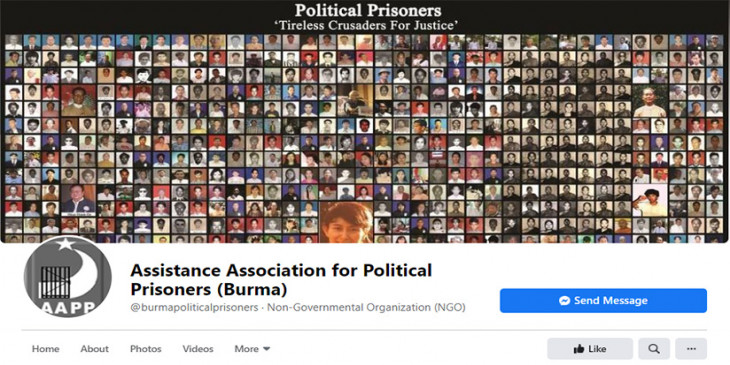Click the thumbs-up Like button
The image size is (730, 365).
[x=590, y=349]
